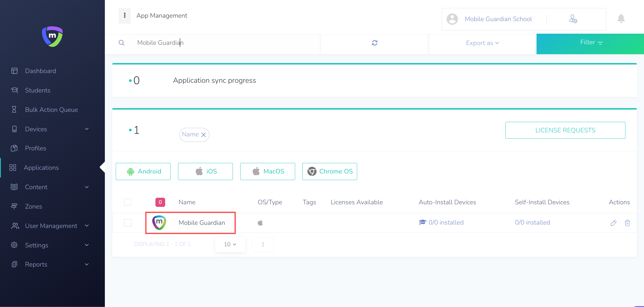Edit the Mobile Guardian app

[x=613, y=223]
